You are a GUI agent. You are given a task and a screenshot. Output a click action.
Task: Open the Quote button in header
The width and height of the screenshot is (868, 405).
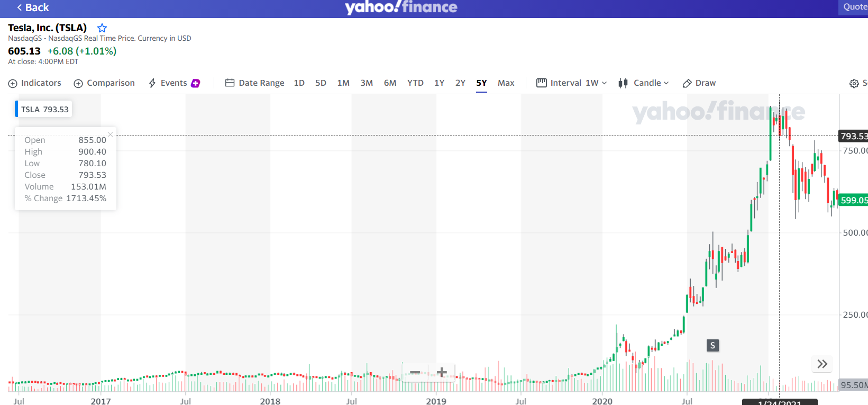(x=854, y=7)
